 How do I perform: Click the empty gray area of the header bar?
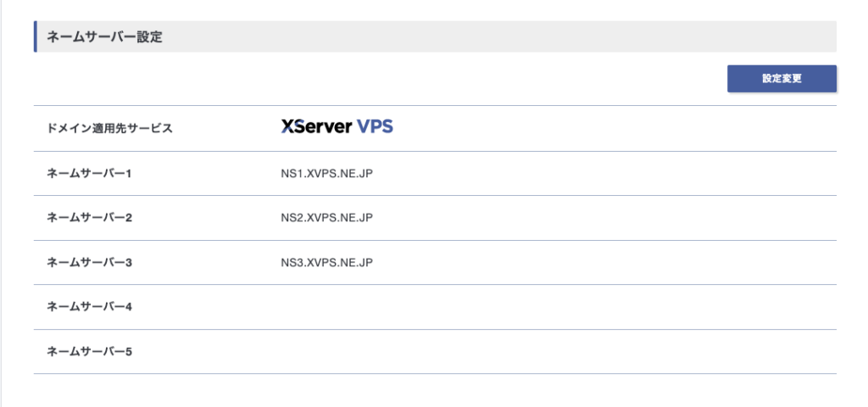coord(509,37)
